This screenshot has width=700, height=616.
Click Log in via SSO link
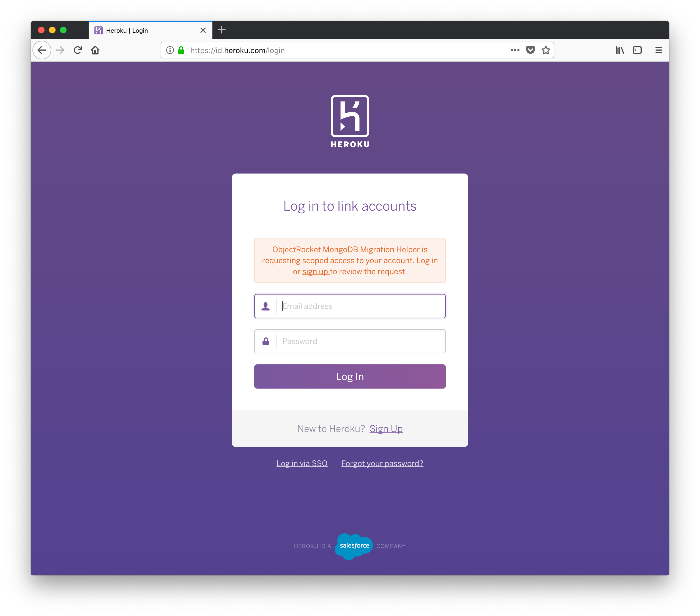pyautogui.click(x=302, y=463)
